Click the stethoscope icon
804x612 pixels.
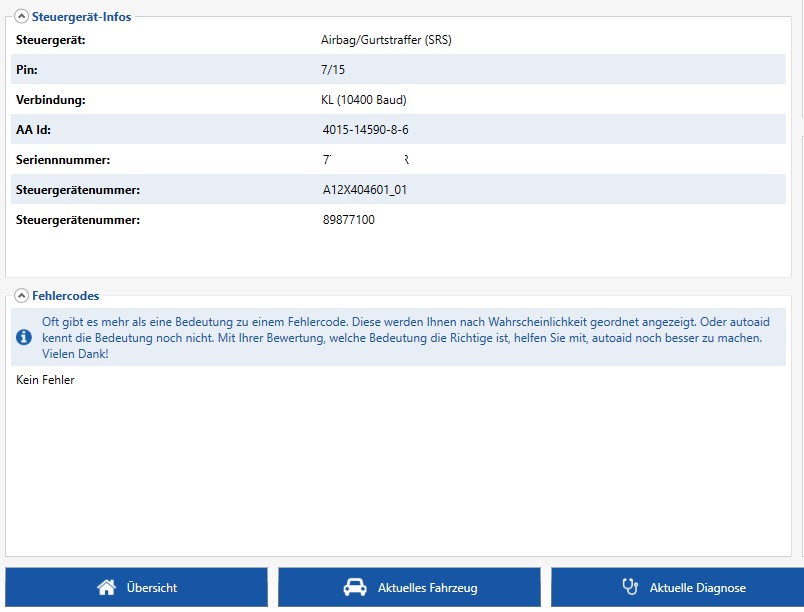[630, 586]
